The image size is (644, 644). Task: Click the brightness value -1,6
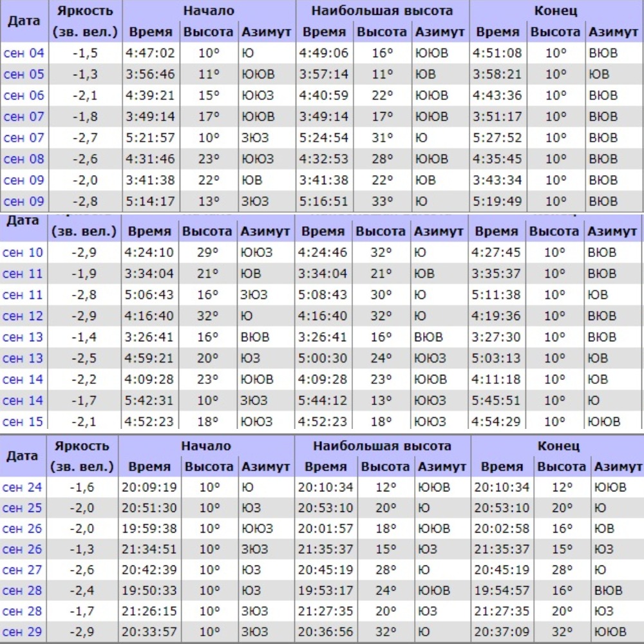[82, 487]
